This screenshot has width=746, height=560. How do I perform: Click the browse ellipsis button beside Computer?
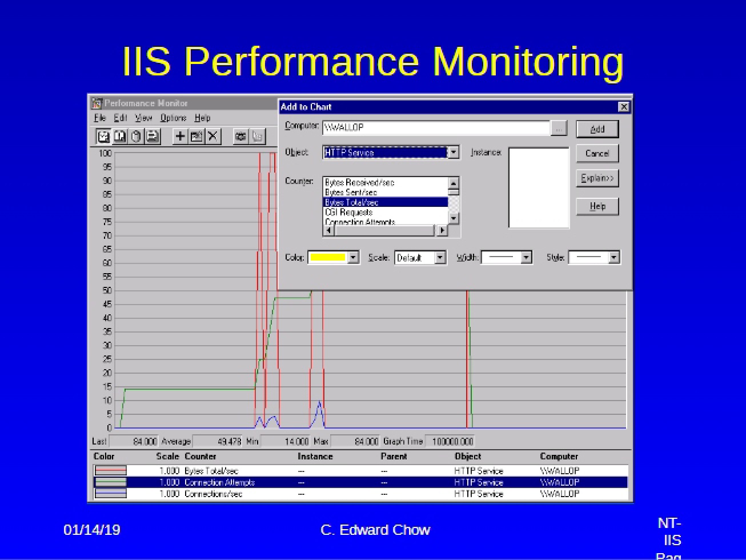point(559,128)
